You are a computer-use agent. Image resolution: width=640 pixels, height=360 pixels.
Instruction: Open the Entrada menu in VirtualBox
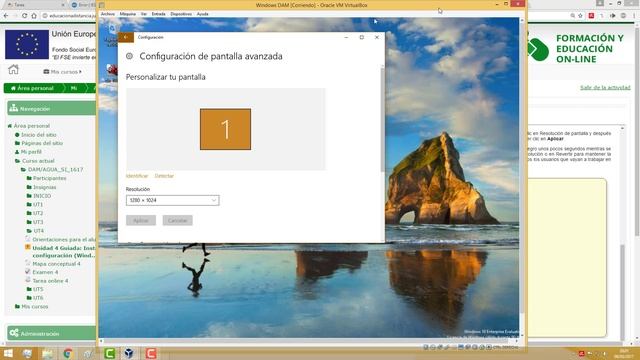pos(158,14)
